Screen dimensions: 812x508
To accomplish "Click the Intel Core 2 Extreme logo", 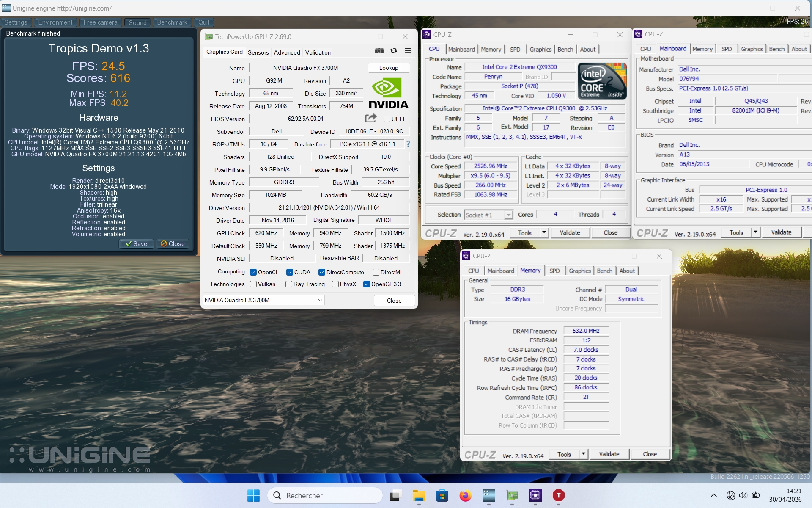I will click(602, 81).
